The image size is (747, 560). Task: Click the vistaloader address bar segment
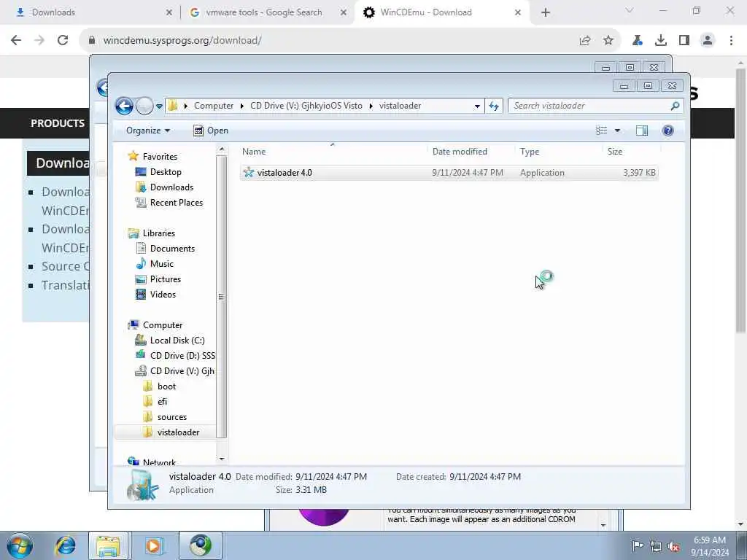click(x=400, y=106)
